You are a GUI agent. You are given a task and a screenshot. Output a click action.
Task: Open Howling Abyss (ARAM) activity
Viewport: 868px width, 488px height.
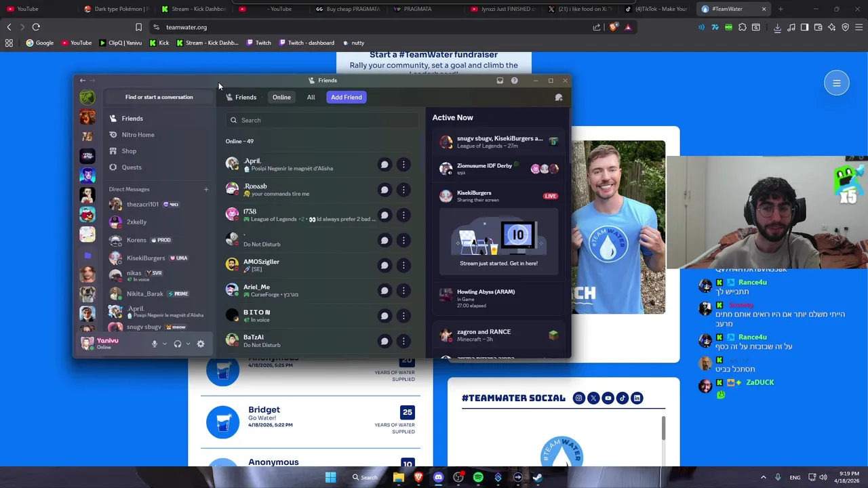point(498,298)
